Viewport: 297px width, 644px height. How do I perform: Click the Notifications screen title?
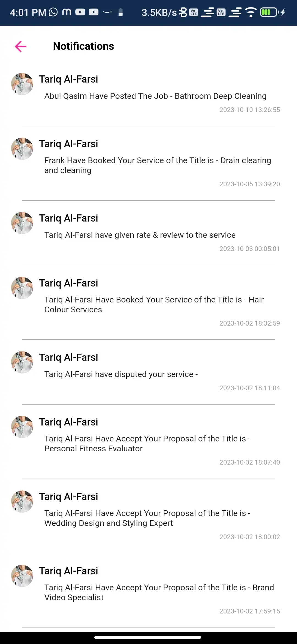tap(83, 46)
